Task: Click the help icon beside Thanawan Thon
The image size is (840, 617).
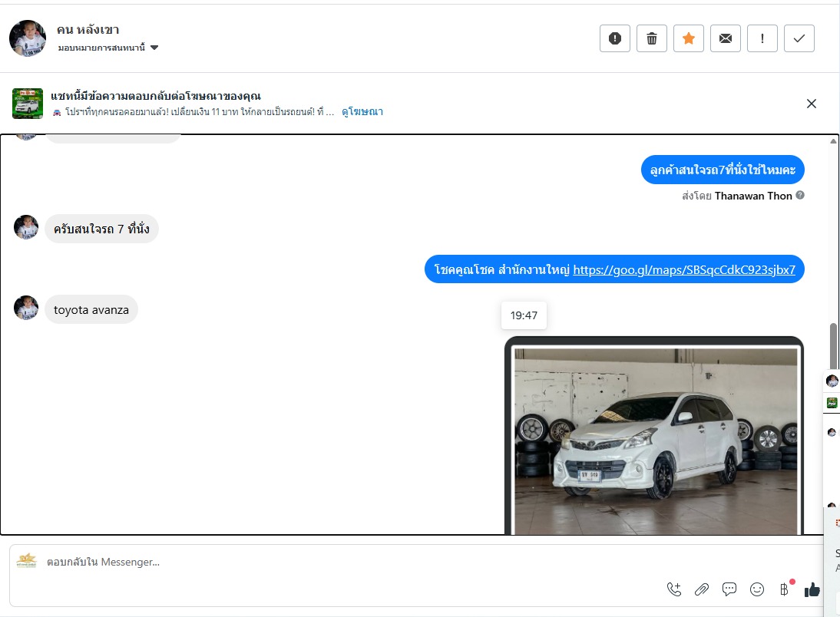Action: click(x=800, y=196)
